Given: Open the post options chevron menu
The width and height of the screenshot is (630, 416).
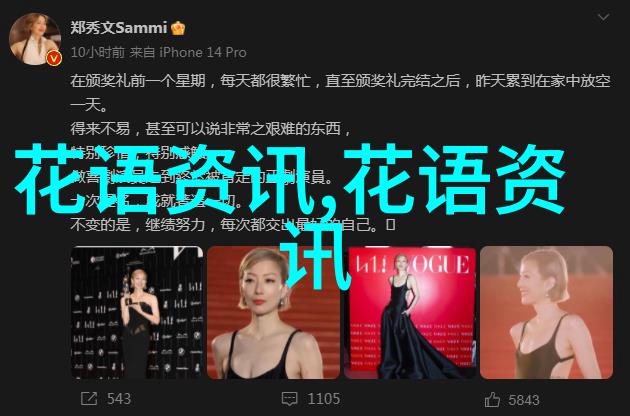Looking at the screenshot, I should (x=603, y=17).
